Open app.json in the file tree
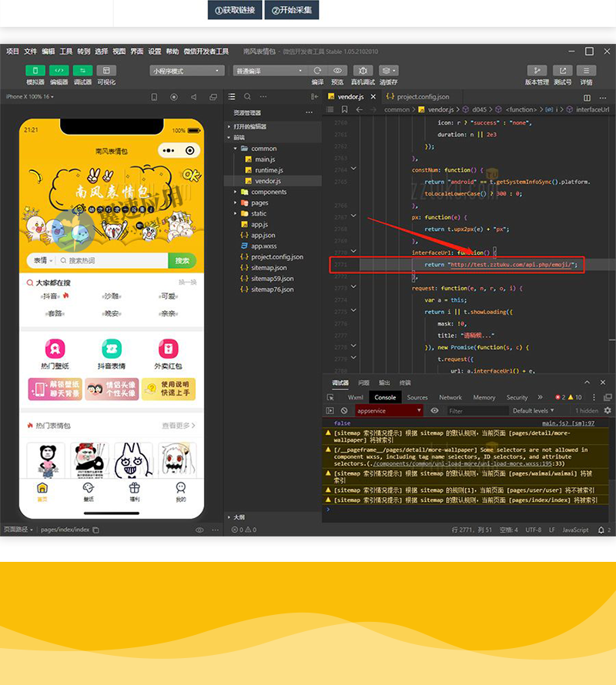Screen dimensions: 616x685 click(263, 236)
